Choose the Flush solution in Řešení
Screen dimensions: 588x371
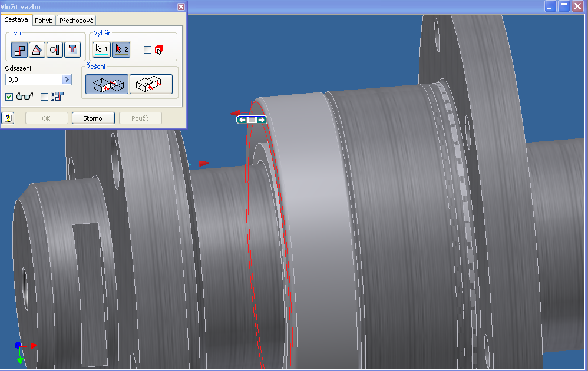tap(151, 84)
